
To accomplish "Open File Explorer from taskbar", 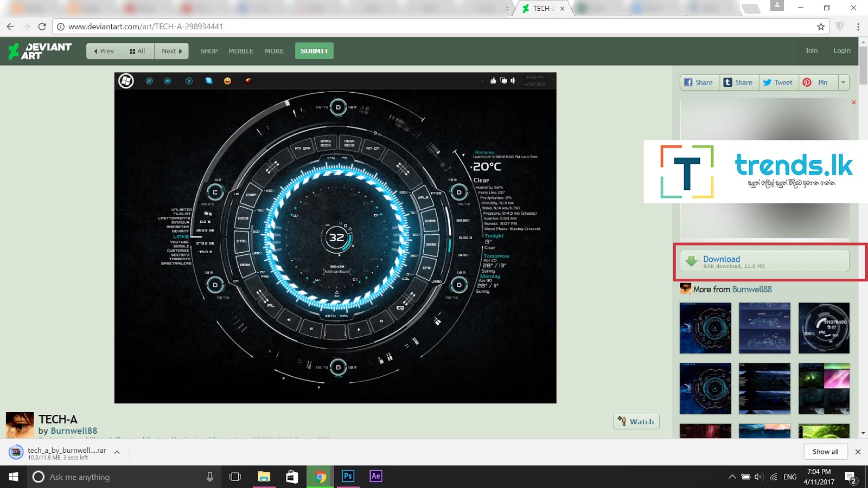I will [x=264, y=477].
